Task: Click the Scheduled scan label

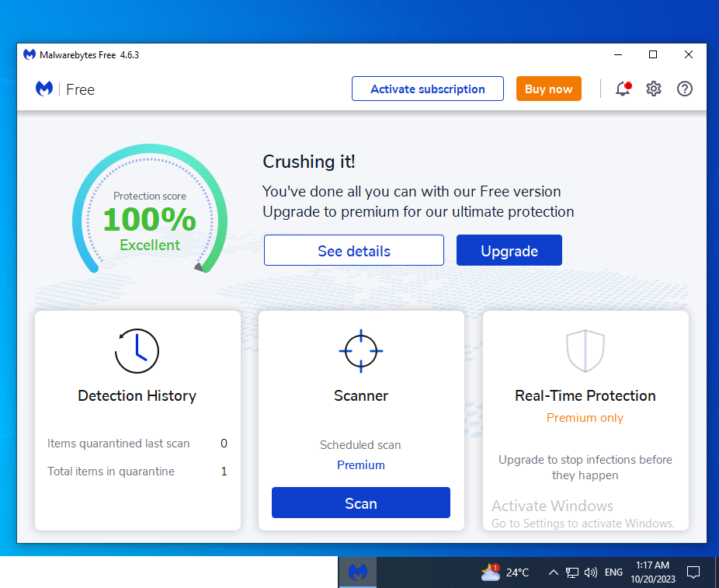Action: click(360, 445)
